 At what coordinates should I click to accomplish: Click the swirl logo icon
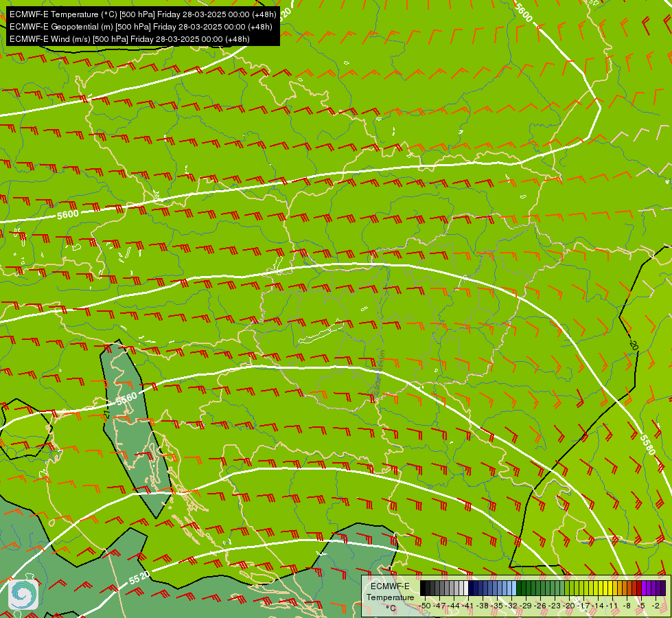[23, 595]
